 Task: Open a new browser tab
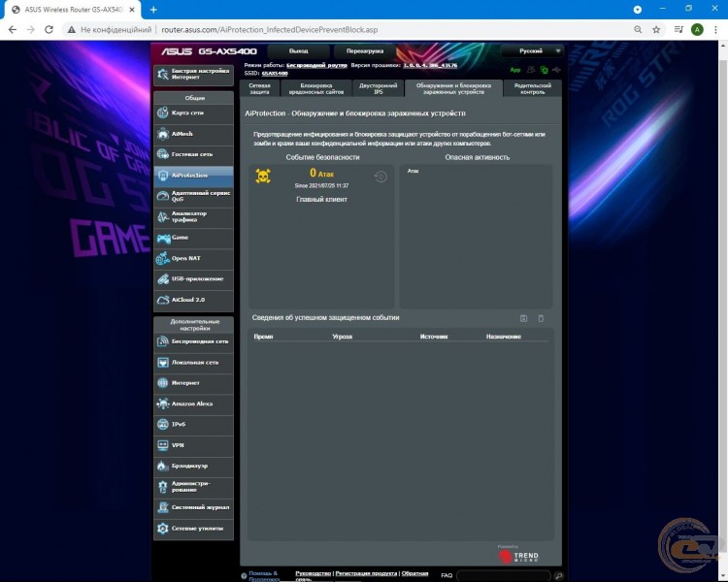click(153, 10)
